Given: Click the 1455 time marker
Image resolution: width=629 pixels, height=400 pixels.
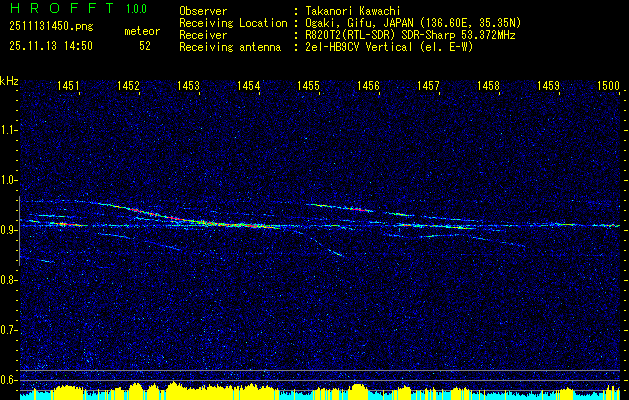Looking at the screenshot, I should pos(308,85).
